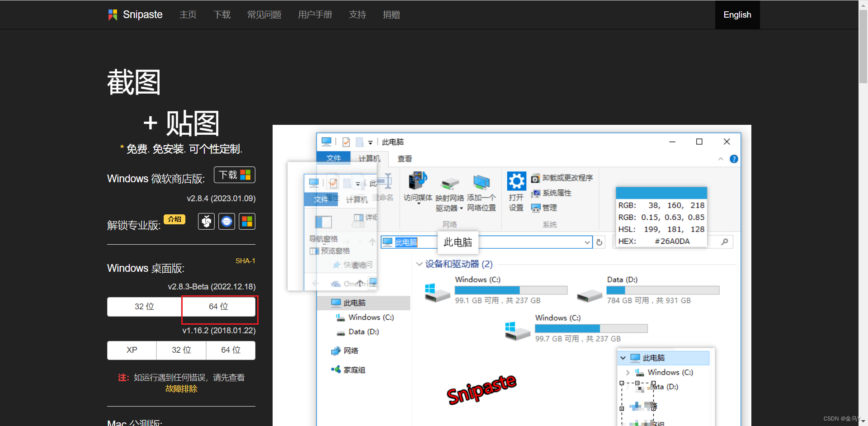The image size is (868, 426).
Task: Click the blue color swatch above the RGB values
Action: [x=661, y=192]
